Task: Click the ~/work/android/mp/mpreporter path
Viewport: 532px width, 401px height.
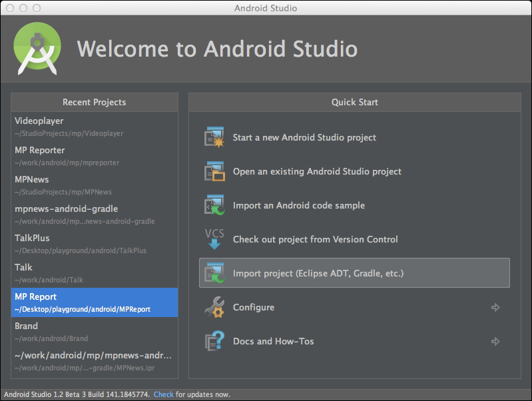Action: (x=67, y=163)
